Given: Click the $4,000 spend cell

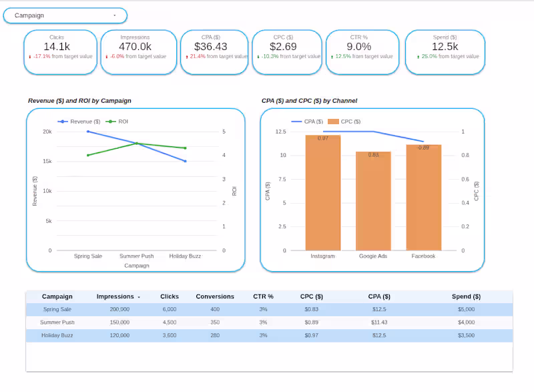Looking at the screenshot, I should (x=466, y=322).
